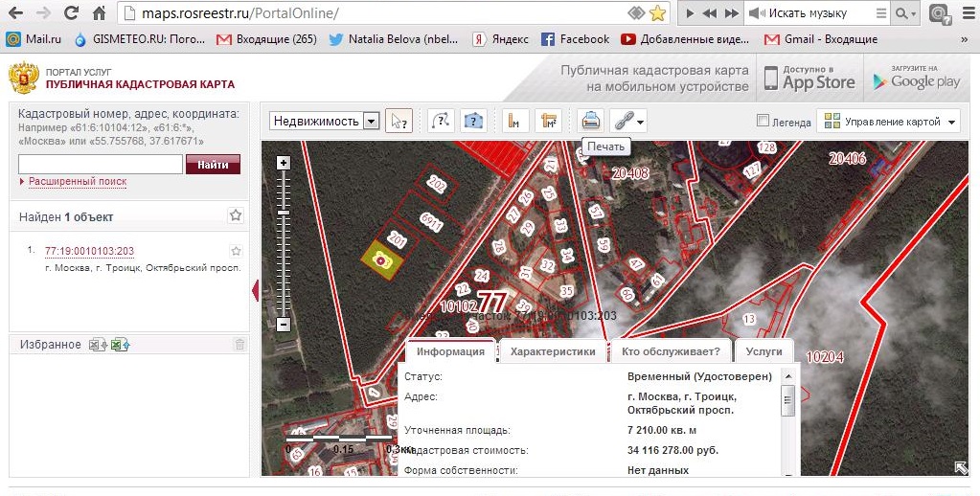Open Mail.ru bookmark
Image resolution: width=980 pixels, height=496 pixels.
pos(34,39)
